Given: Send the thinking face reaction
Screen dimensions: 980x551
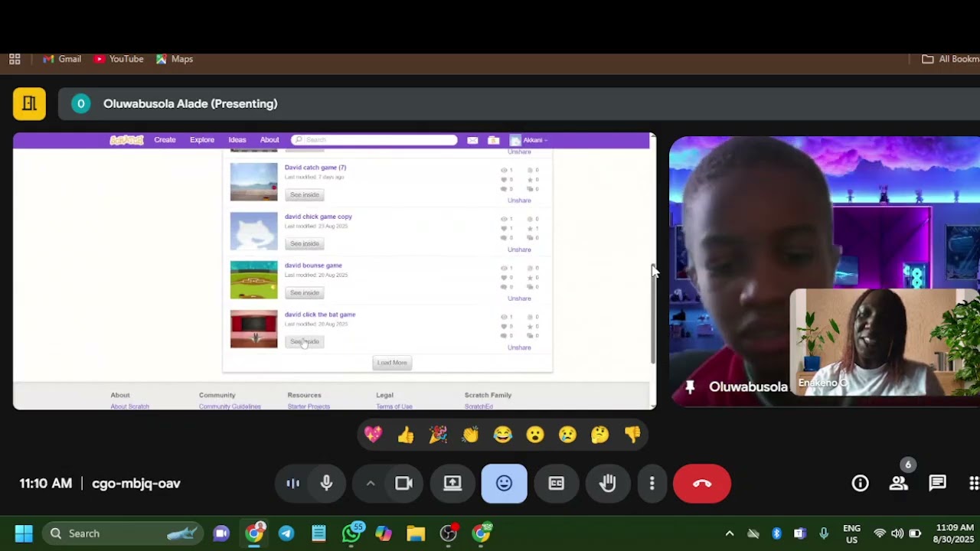Looking at the screenshot, I should pyautogui.click(x=600, y=435).
